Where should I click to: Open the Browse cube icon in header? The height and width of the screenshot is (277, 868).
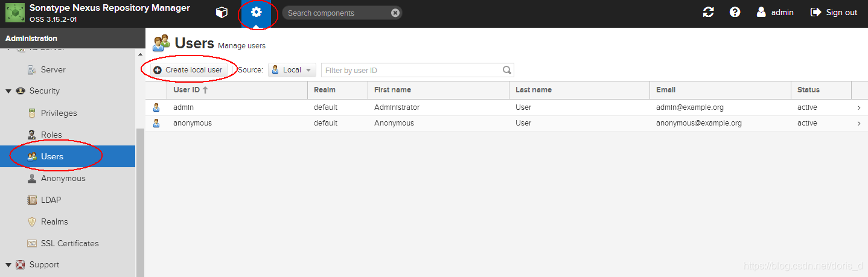[222, 13]
